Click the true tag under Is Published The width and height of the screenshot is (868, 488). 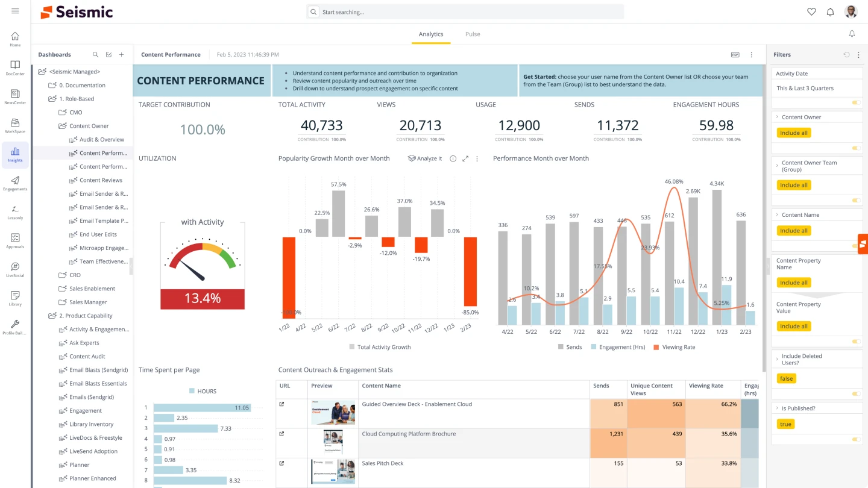[785, 424]
